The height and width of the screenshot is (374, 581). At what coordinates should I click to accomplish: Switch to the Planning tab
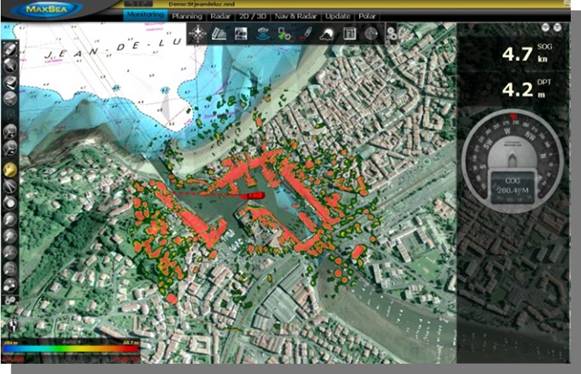(x=187, y=16)
